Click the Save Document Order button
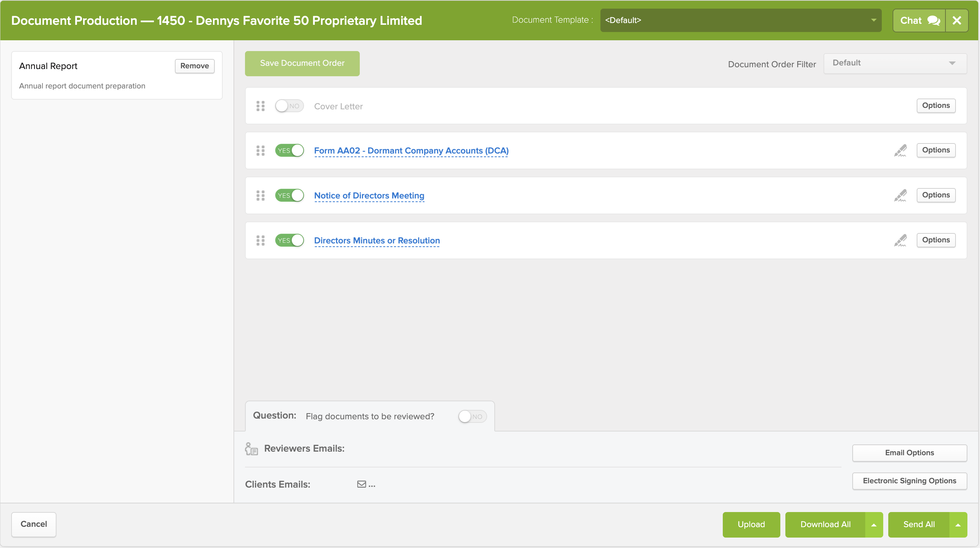The width and height of the screenshot is (980, 548). [x=302, y=64]
